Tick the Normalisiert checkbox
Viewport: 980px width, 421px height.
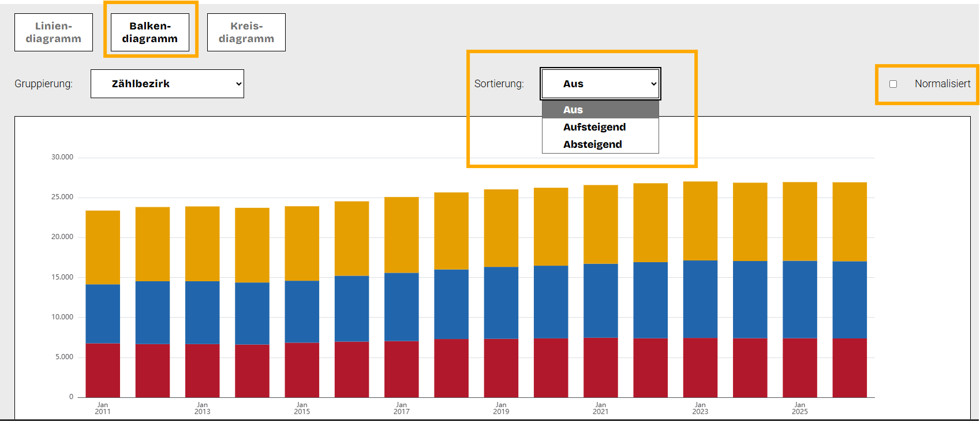click(x=893, y=84)
